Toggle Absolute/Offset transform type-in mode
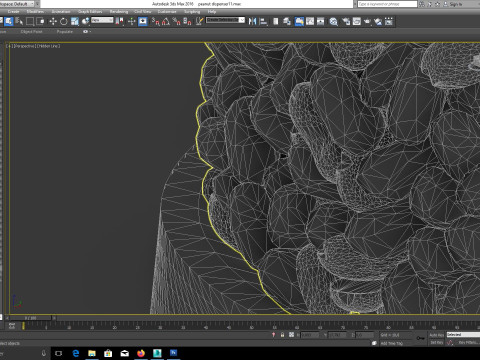This screenshot has height=360, width=480. (x=291, y=335)
